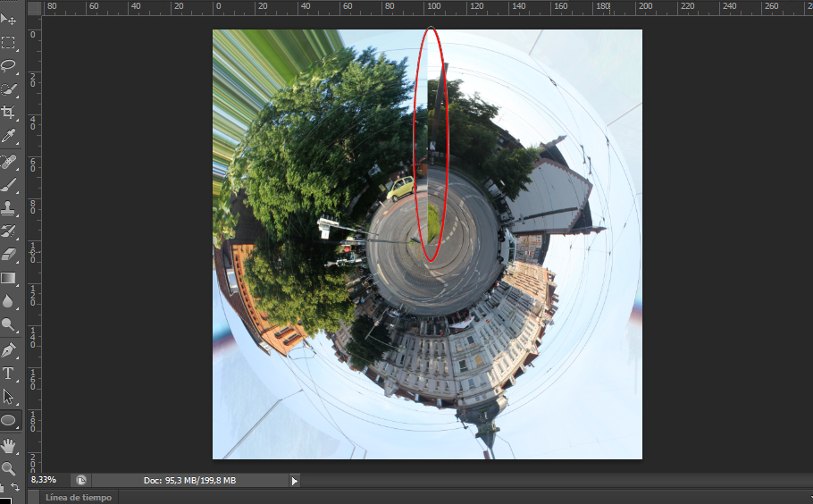Image resolution: width=813 pixels, height=504 pixels.
Task: Choose the History Brush tool
Action: point(8,231)
